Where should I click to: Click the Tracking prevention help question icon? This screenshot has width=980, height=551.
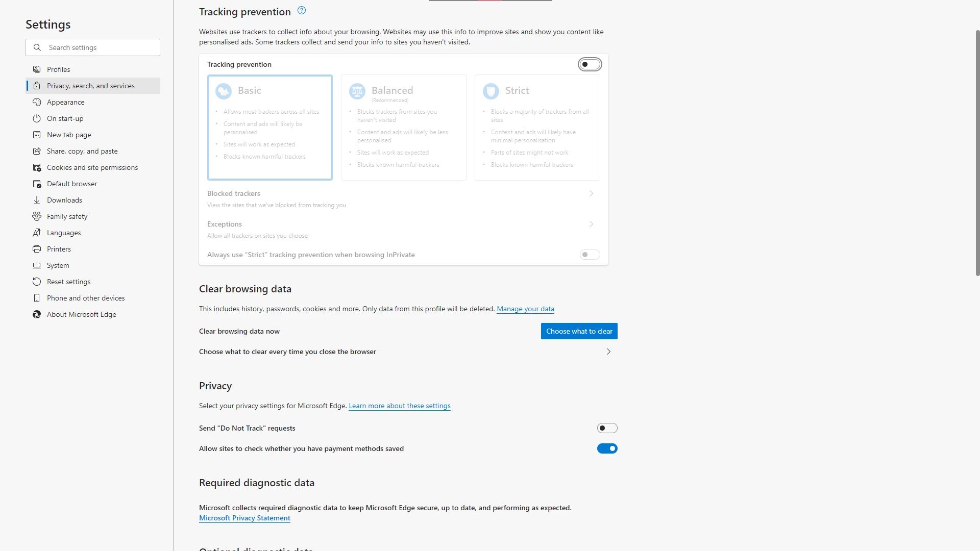click(302, 11)
